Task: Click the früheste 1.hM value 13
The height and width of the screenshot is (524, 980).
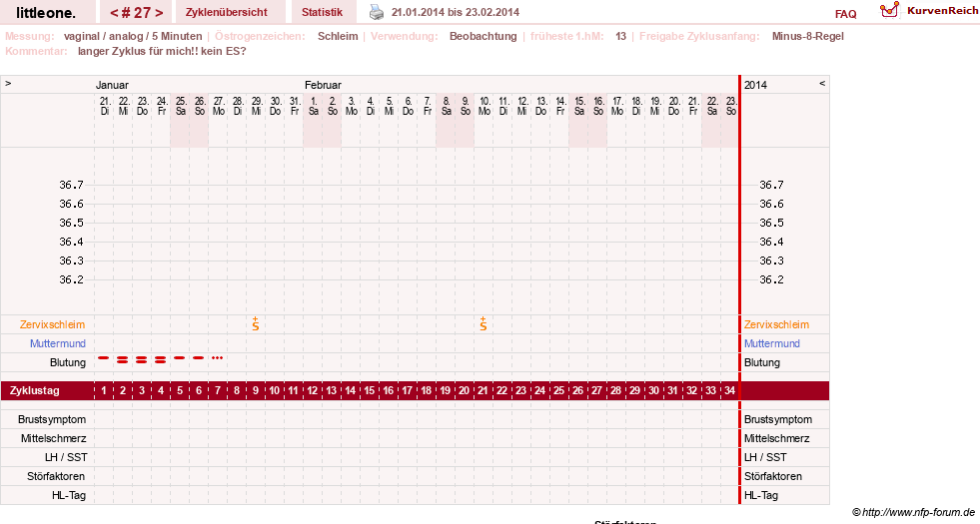Action: 620,36
